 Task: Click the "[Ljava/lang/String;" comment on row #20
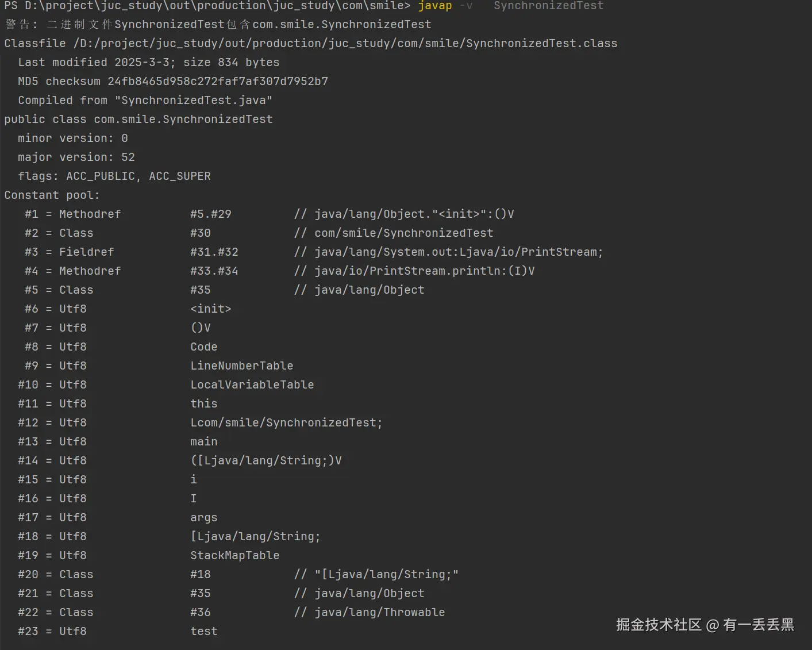click(387, 575)
